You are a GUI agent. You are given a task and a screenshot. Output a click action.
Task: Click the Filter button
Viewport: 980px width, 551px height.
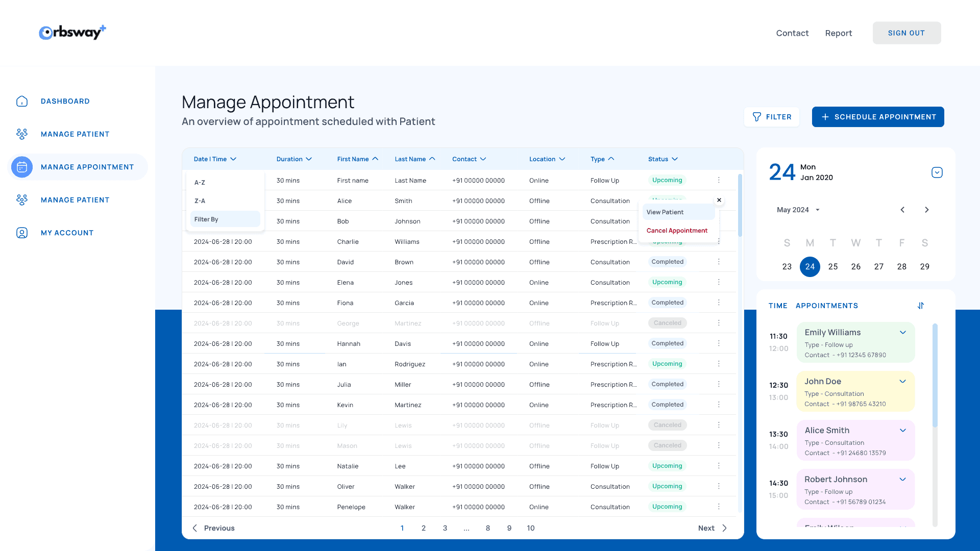[x=772, y=117]
